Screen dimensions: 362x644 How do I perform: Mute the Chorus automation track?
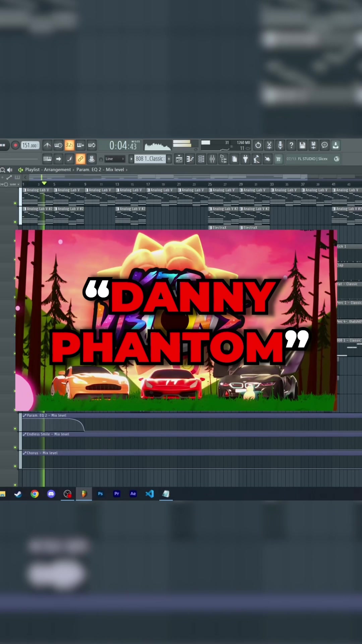pyautogui.click(x=15, y=466)
